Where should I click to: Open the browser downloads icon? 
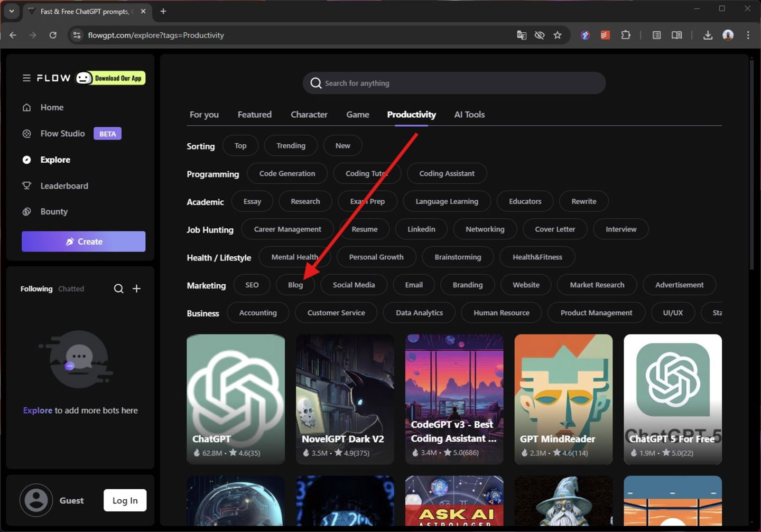click(x=708, y=35)
